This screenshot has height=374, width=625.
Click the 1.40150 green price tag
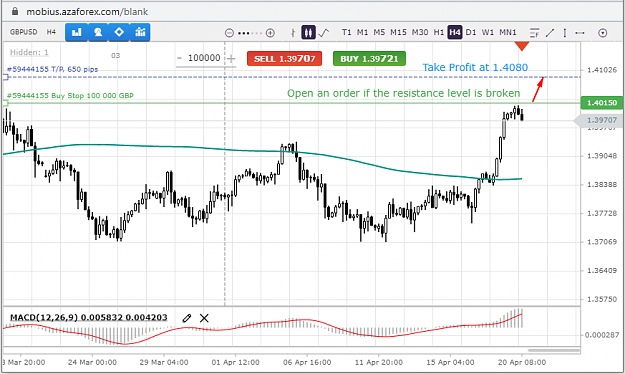(602, 103)
